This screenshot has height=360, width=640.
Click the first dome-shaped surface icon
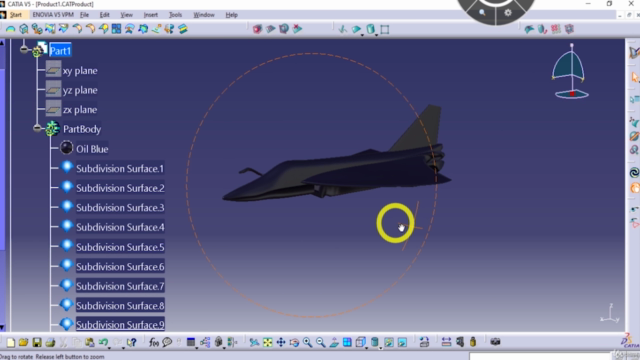coord(10,29)
